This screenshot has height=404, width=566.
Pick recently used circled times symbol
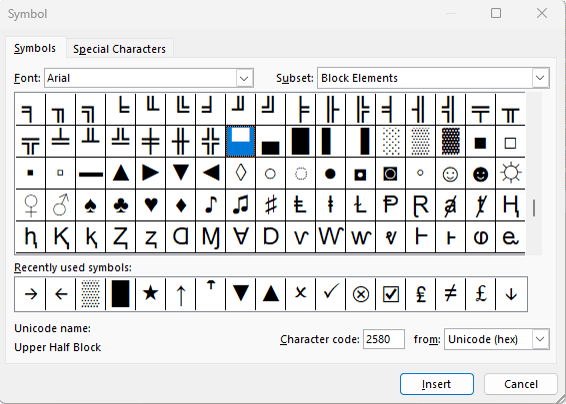tap(360, 294)
